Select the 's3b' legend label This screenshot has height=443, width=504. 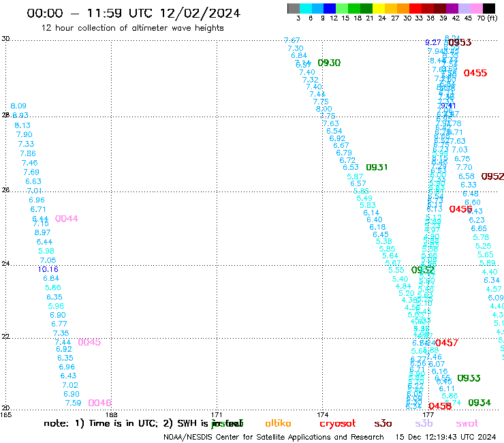(x=424, y=423)
